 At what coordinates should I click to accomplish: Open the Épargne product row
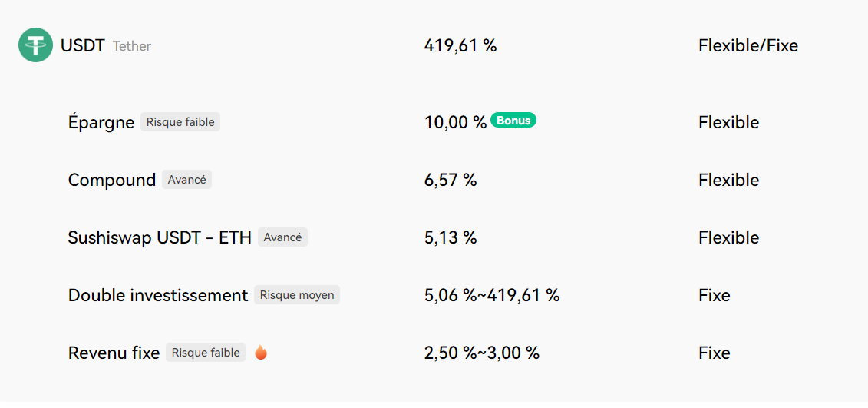click(434, 122)
